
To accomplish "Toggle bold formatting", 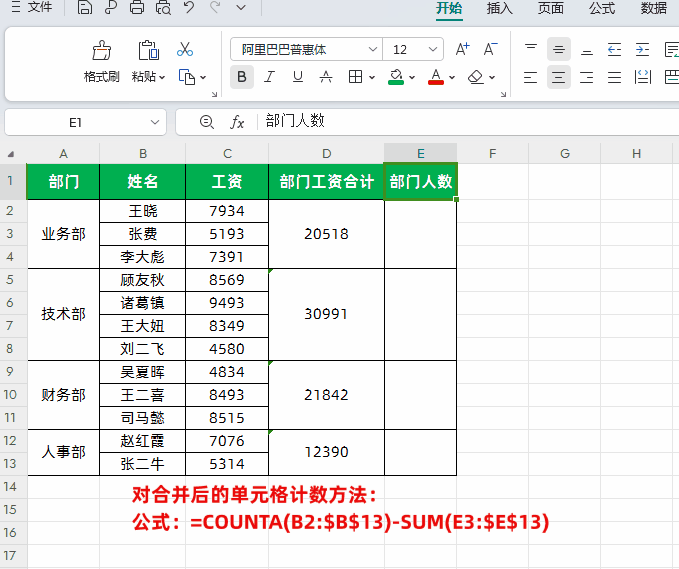I will coord(242,77).
